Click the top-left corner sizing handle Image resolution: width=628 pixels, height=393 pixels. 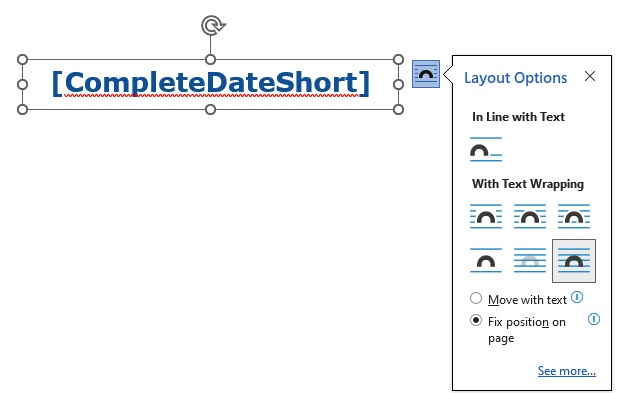22,60
